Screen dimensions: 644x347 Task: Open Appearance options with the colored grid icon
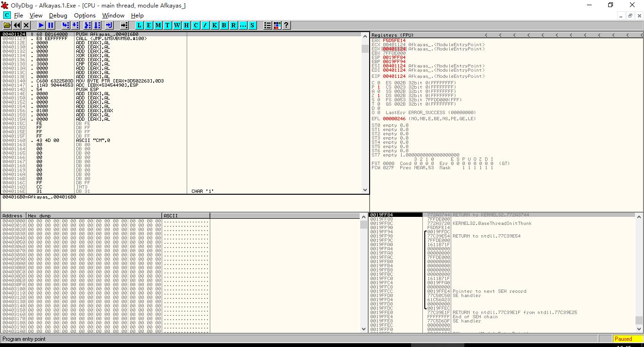coord(277,25)
